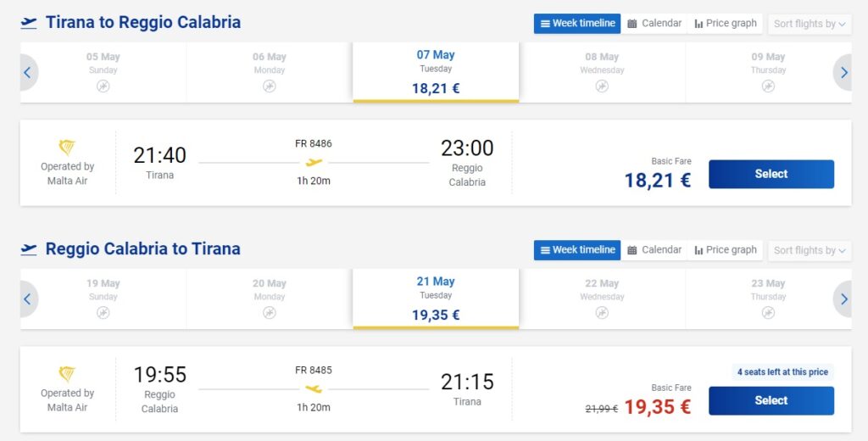The image size is (868, 441).
Task: Click the 08 May Wednesday date cell
Action: pos(602,72)
